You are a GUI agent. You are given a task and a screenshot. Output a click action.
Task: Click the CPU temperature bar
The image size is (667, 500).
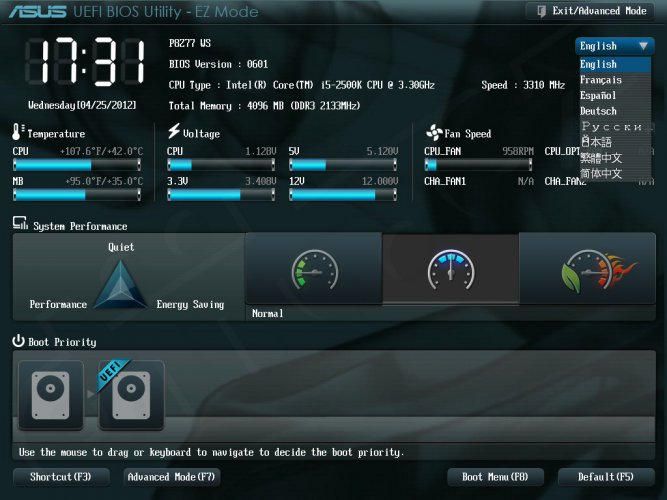coord(77,165)
